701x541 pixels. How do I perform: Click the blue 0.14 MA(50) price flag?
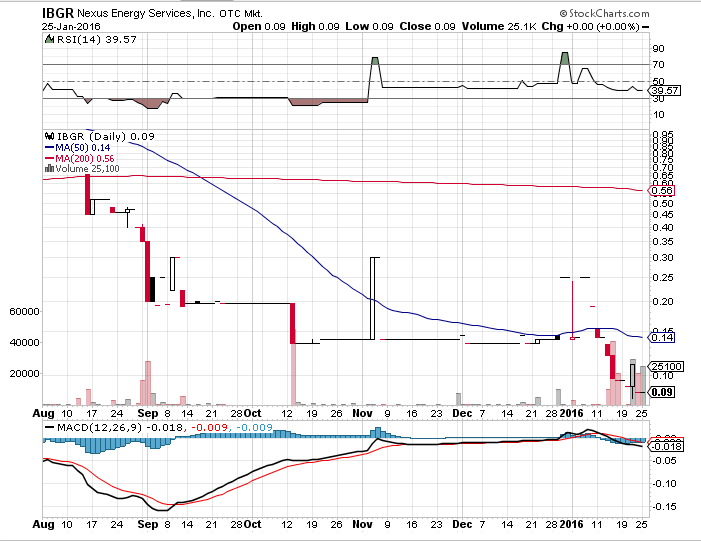[661, 337]
